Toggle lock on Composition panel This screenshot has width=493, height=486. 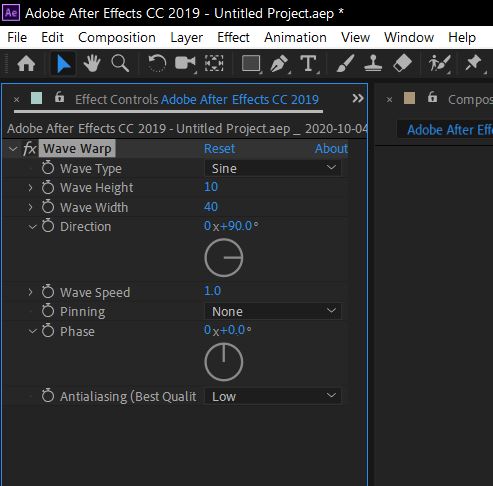432,97
